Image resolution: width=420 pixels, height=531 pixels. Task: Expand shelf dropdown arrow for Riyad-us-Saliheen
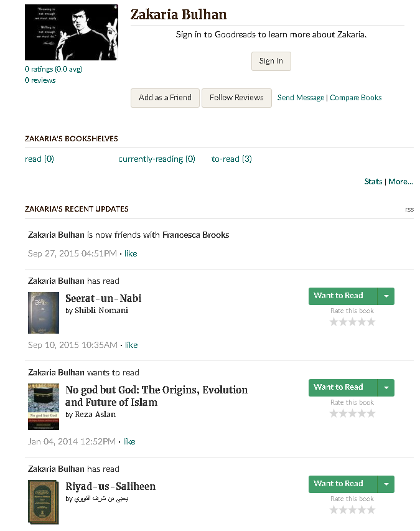pyautogui.click(x=386, y=484)
